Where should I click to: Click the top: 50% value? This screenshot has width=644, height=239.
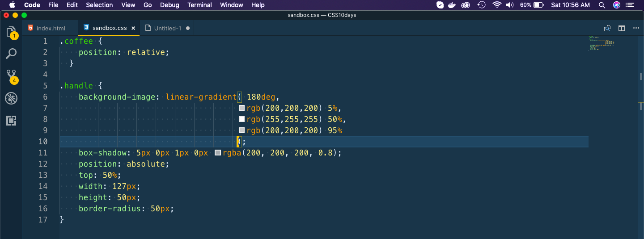pyautogui.click(x=110, y=175)
